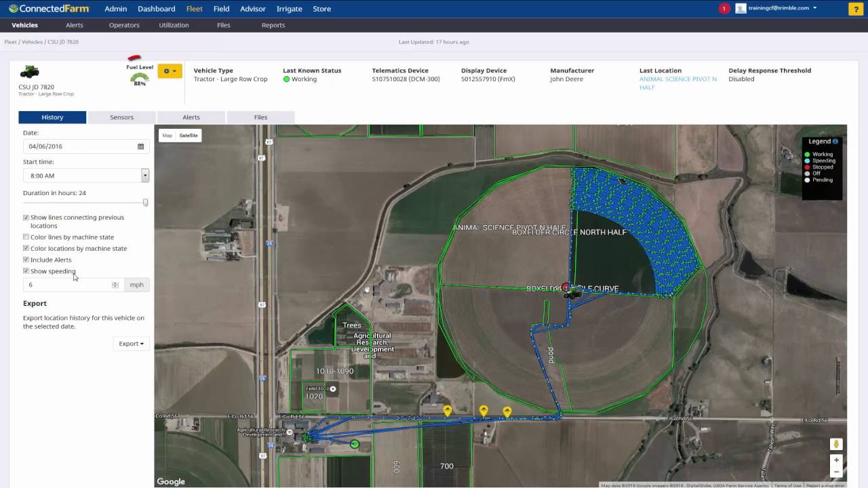
Task: Click the ConnectedFarm logo
Action: coord(48,9)
